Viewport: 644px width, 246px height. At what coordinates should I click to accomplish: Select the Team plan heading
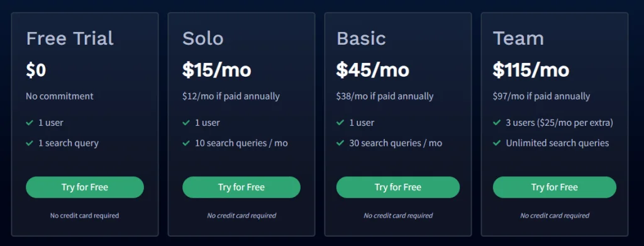(518, 38)
